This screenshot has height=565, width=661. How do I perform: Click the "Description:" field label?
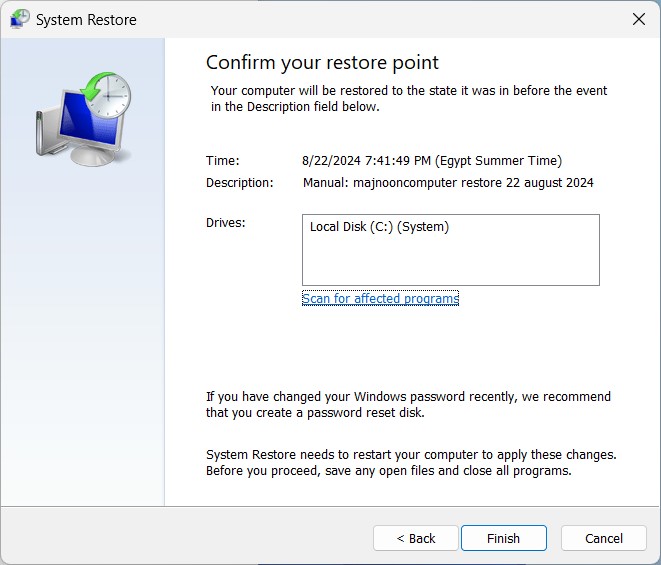tap(239, 183)
